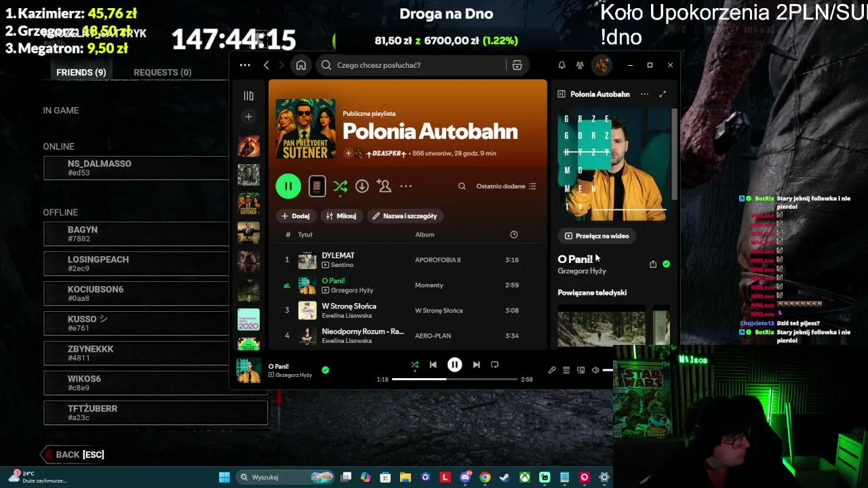The width and height of the screenshot is (868, 488).
Task: Open Nazwa i szczegóły editor
Action: (x=404, y=216)
